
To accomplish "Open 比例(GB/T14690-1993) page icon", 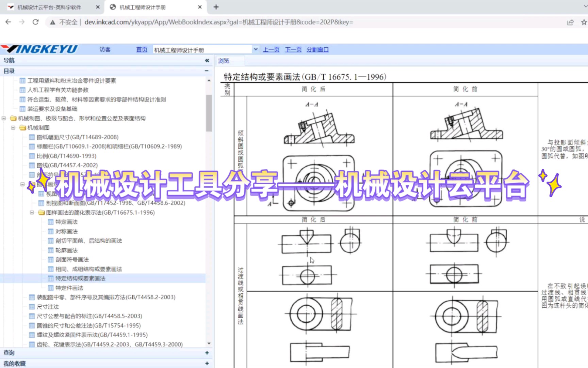I will tap(32, 156).
